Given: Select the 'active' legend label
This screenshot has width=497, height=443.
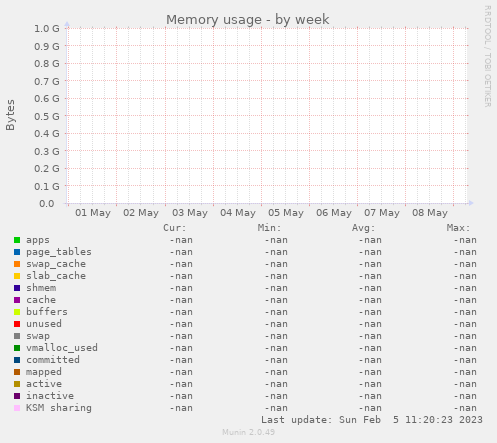Looking at the screenshot, I should [44, 384].
